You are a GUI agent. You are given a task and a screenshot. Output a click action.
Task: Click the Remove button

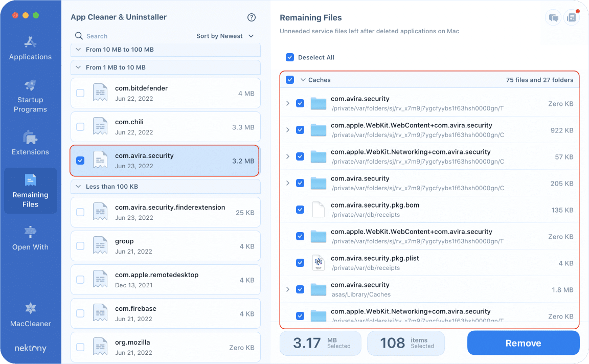[x=523, y=343]
